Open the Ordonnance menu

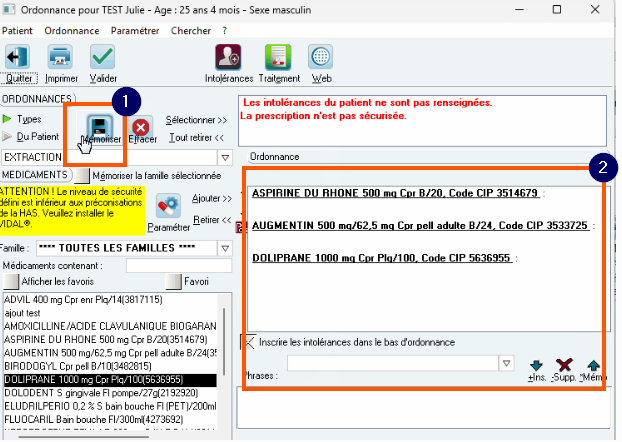pos(72,31)
